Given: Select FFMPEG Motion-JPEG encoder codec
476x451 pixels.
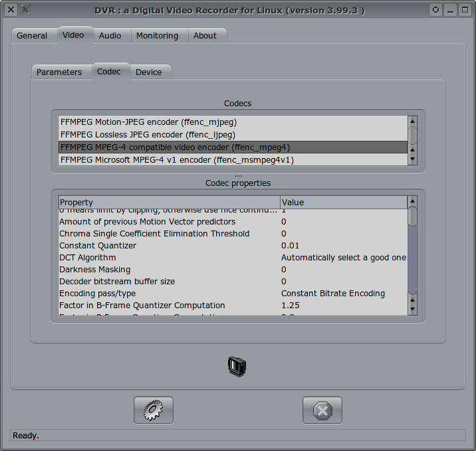Looking at the screenshot, I should pyautogui.click(x=233, y=122).
